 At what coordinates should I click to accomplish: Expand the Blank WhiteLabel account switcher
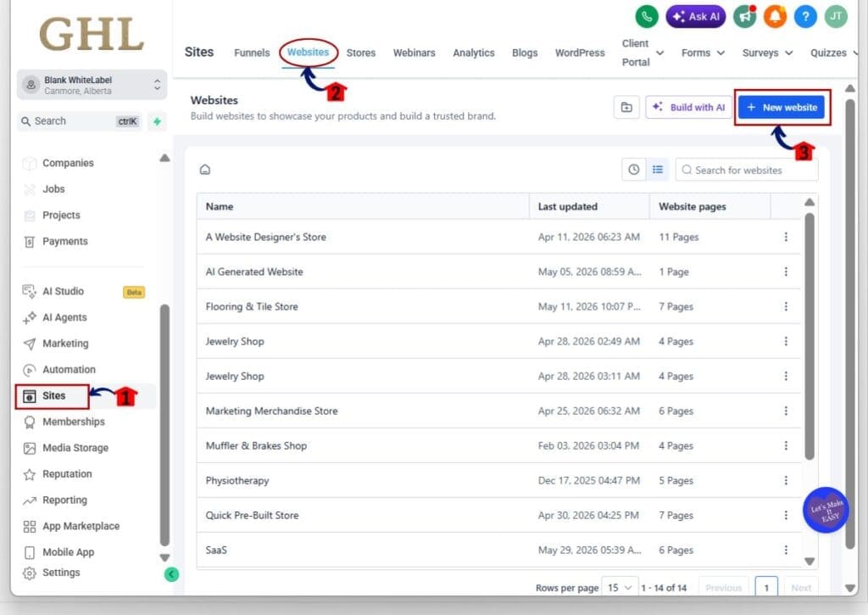pyautogui.click(x=92, y=85)
